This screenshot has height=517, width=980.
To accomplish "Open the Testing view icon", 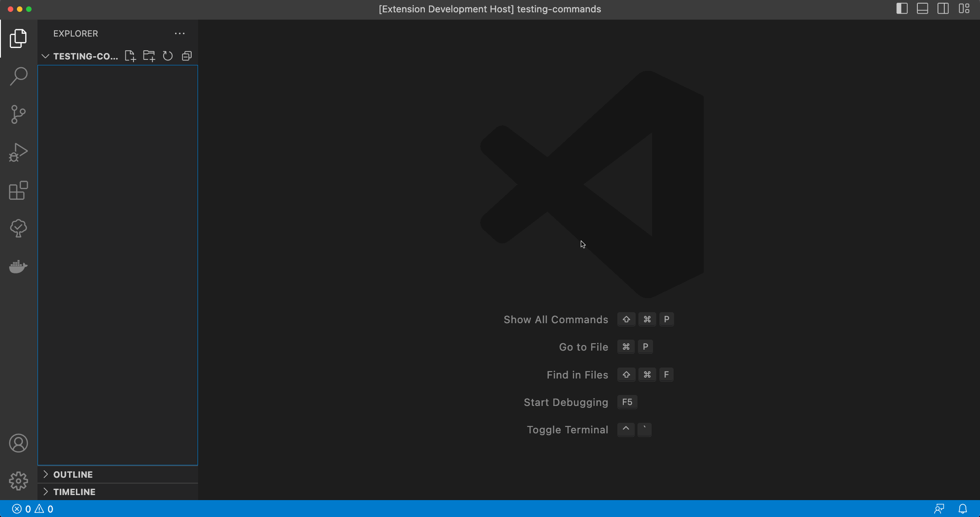I will pyautogui.click(x=18, y=228).
